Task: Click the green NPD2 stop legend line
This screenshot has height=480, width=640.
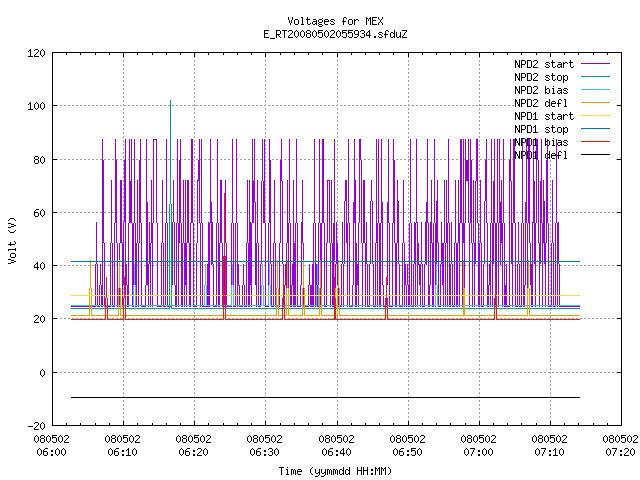Action: tap(595, 77)
